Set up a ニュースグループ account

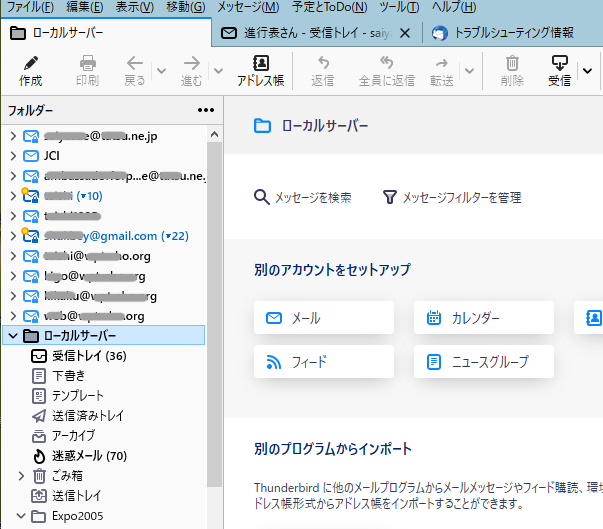[x=483, y=361]
